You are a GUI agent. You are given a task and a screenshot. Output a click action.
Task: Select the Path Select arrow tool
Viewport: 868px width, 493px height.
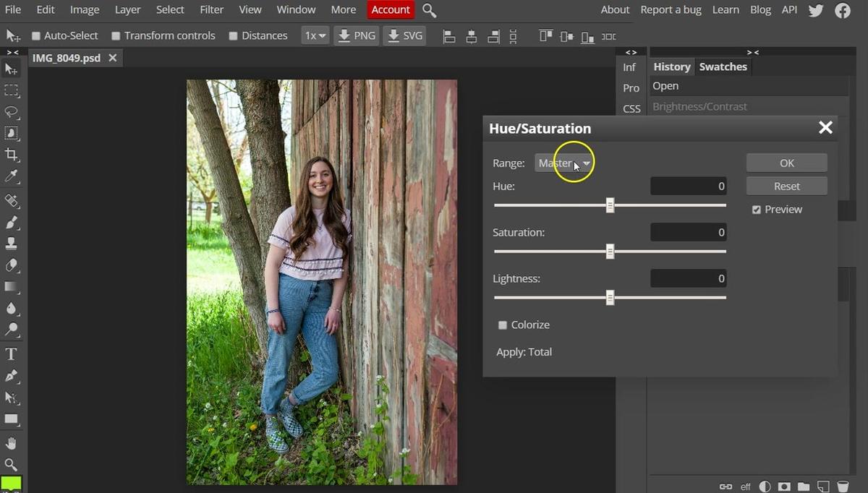12,398
